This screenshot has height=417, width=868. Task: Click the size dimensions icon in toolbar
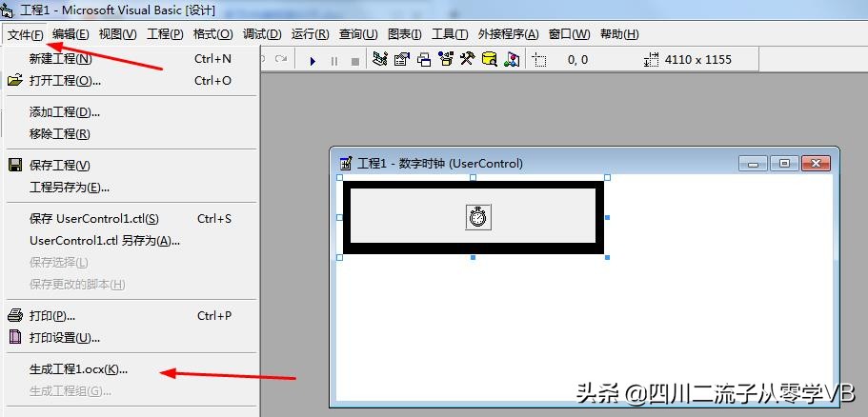click(652, 60)
